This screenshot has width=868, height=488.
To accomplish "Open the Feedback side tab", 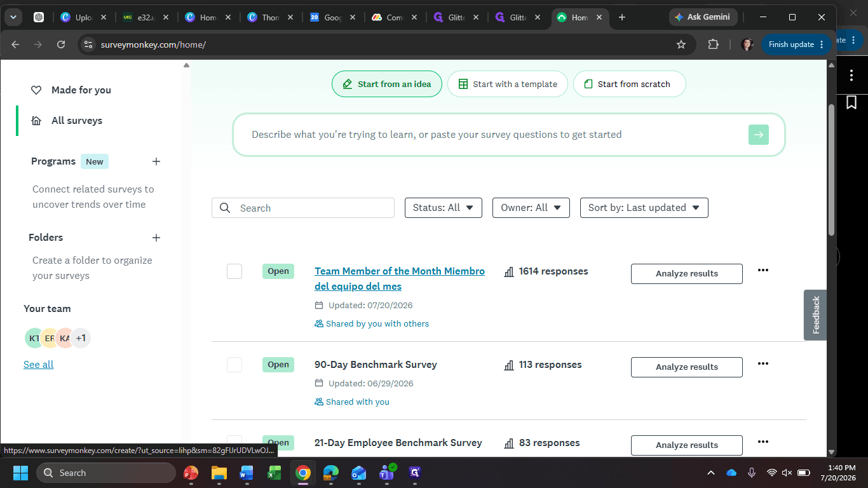I will tap(816, 315).
